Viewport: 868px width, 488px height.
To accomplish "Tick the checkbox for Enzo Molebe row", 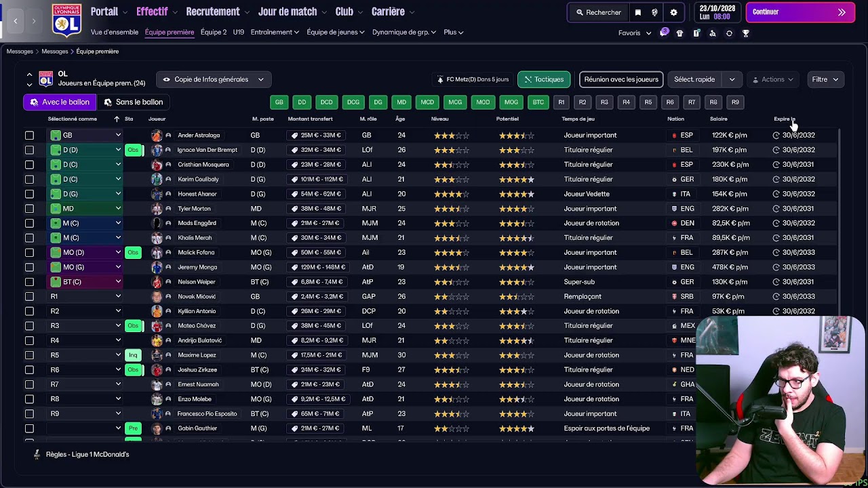I will click(29, 399).
